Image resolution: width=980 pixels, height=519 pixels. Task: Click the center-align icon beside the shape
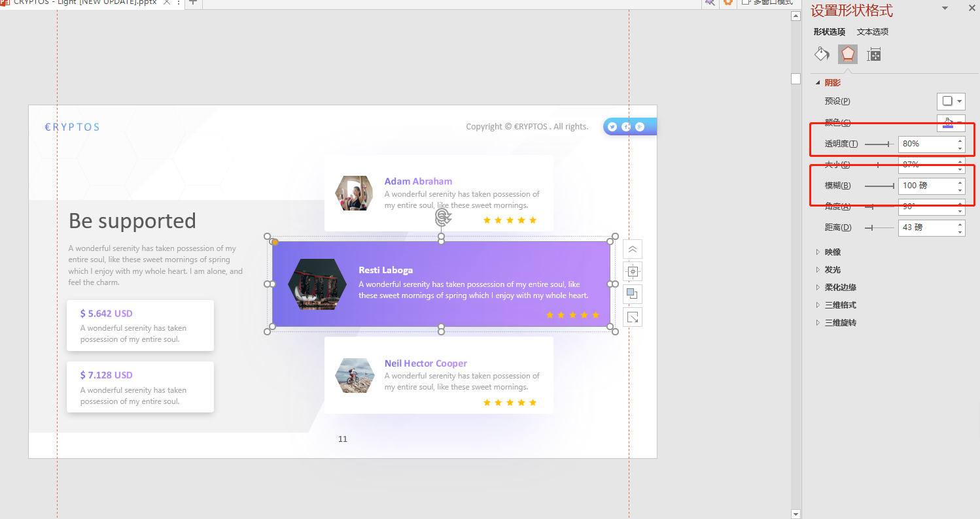click(633, 271)
